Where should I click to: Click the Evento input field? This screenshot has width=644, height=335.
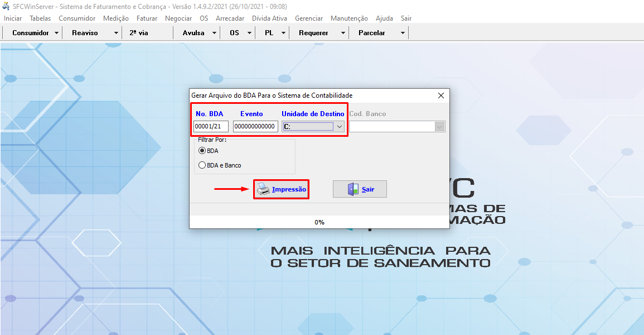[x=255, y=127]
